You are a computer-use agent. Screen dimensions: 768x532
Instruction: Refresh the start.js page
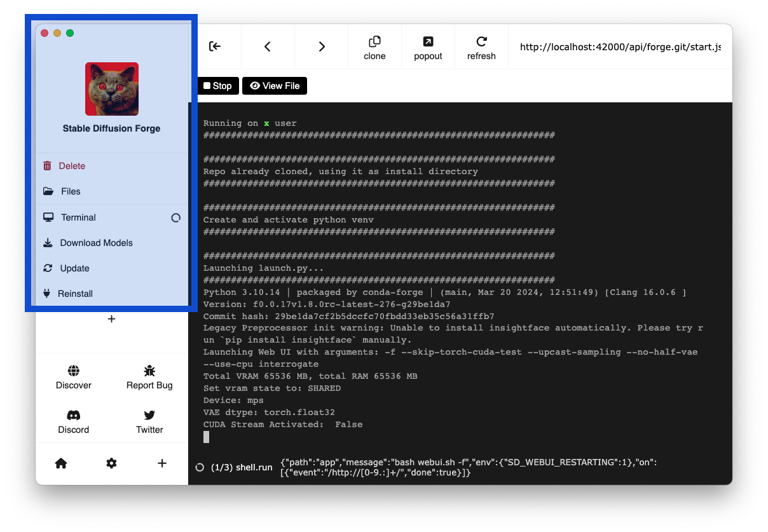point(481,46)
